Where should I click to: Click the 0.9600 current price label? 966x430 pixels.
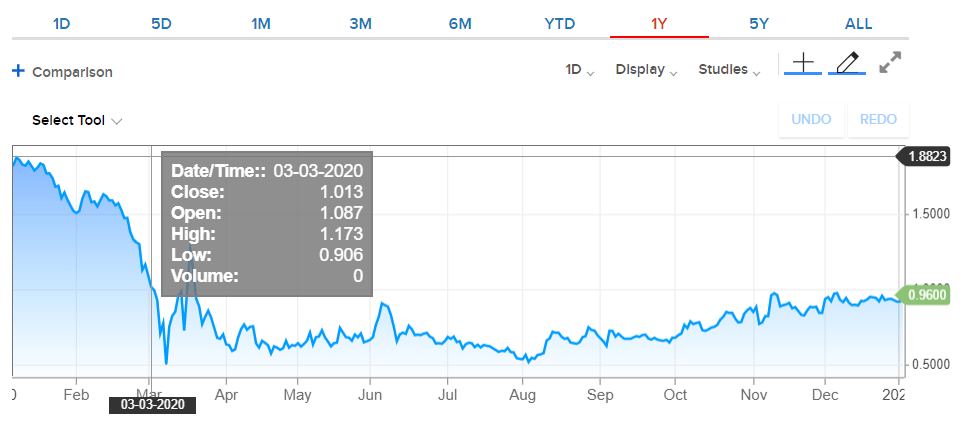(x=923, y=294)
